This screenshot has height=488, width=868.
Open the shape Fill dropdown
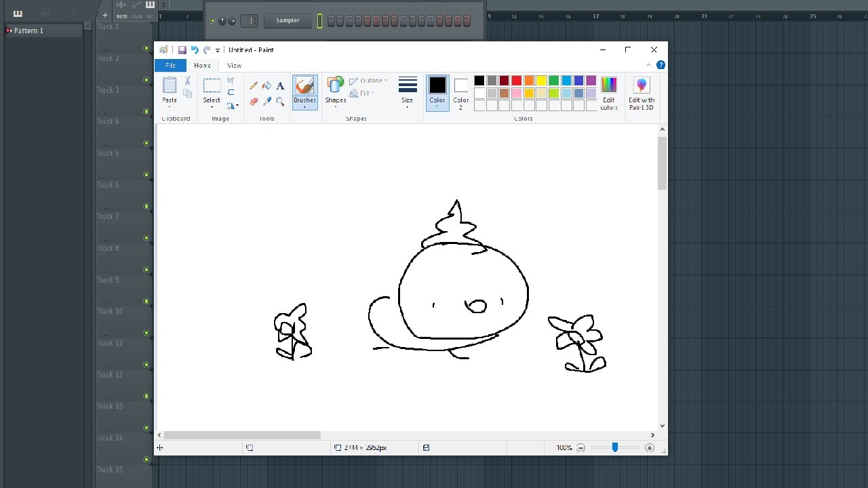pyautogui.click(x=362, y=94)
